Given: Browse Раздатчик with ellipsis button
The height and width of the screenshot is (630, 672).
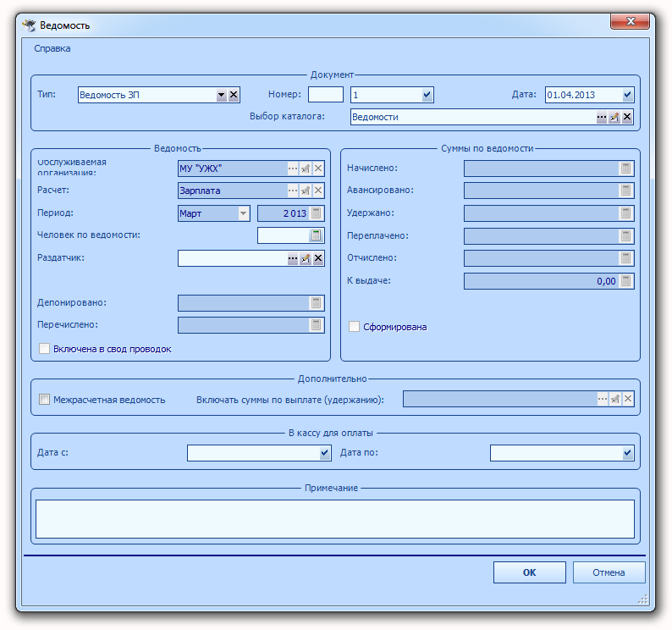Looking at the screenshot, I should pos(293,258).
